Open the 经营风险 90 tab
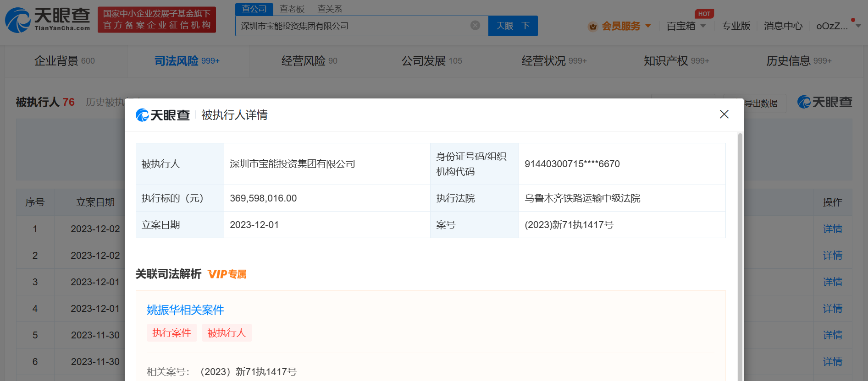 (310, 61)
